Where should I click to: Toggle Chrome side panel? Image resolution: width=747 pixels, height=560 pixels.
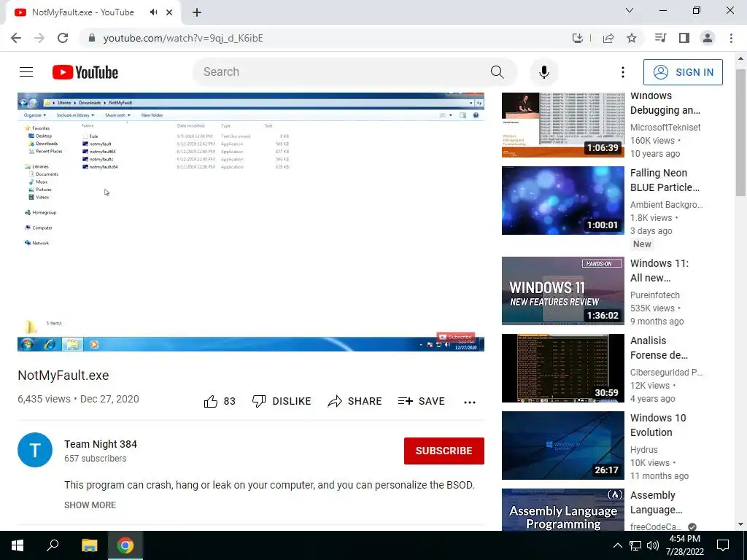tap(684, 38)
